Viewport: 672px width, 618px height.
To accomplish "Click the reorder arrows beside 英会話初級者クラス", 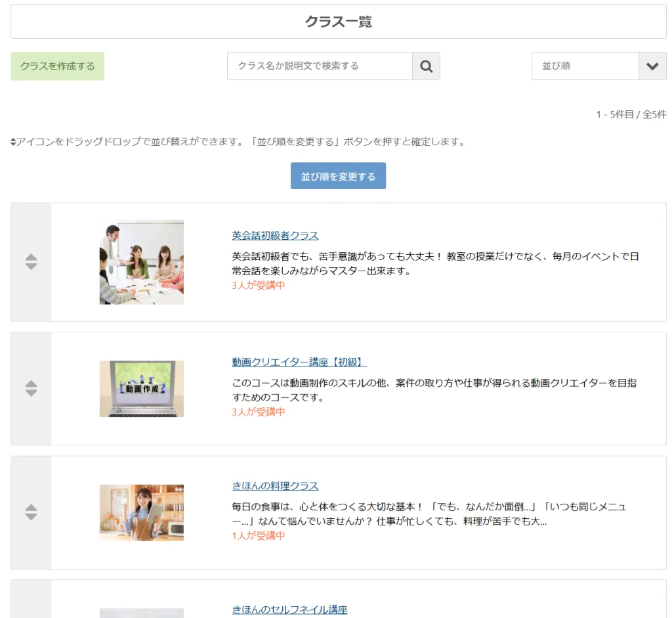I will click(x=30, y=261).
